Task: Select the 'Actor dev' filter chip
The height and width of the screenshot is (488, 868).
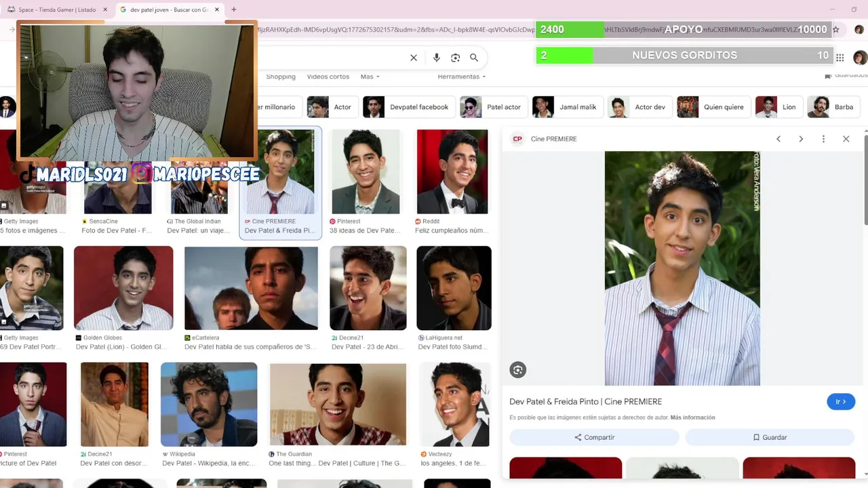Action: (639, 107)
